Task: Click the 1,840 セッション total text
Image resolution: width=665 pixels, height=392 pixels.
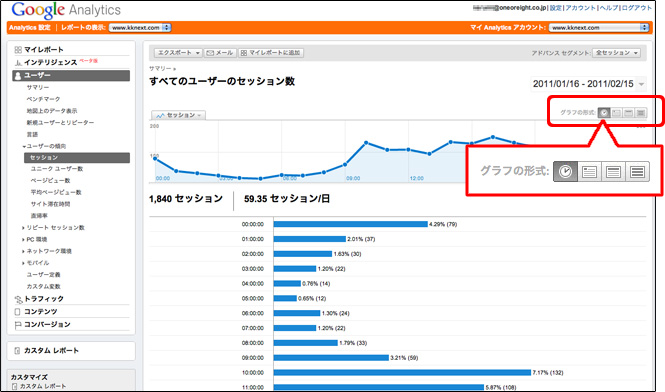Action: (x=186, y=199)
